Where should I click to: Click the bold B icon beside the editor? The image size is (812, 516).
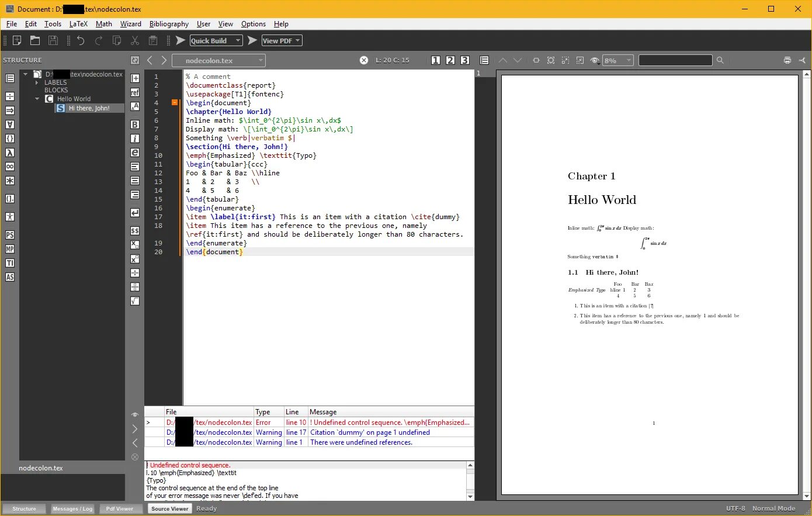135,124
